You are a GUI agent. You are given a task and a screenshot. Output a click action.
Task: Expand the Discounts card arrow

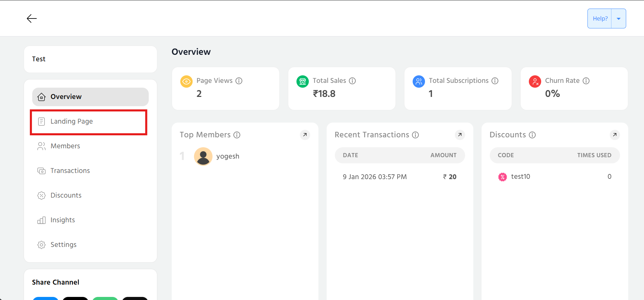pyautogui.click(x=615, y=135)
